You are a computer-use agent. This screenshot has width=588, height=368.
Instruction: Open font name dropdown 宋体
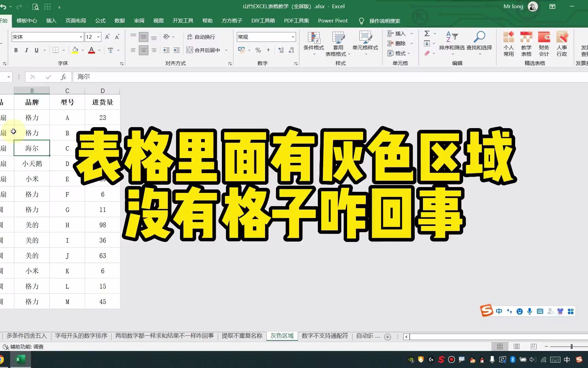pos(81,37)
